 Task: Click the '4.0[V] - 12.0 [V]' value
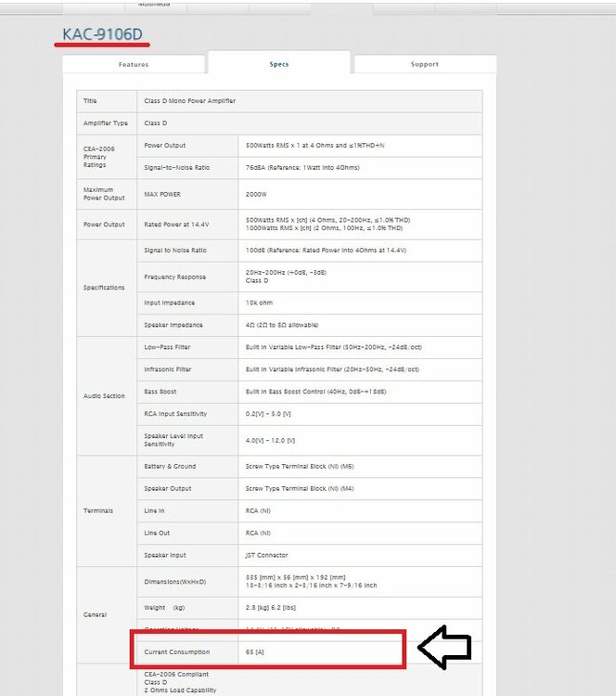point(270,440)
